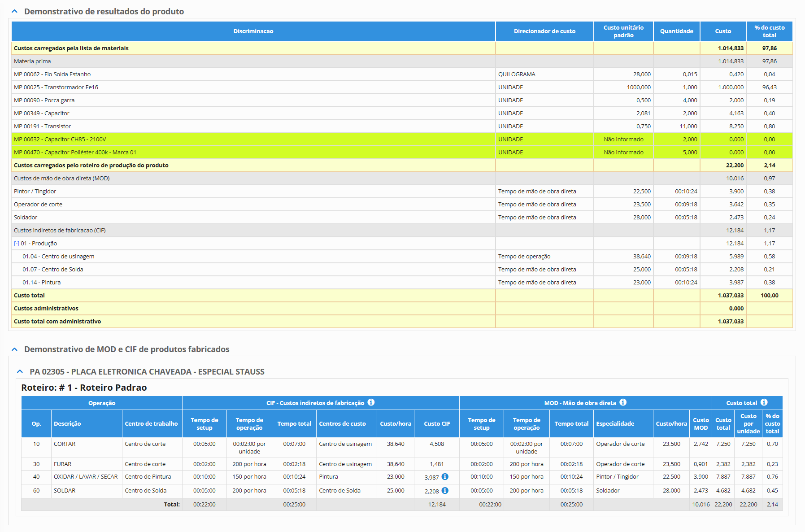805x532 pixels.
Task: Select the MP 00025 Transformador Ee16 row
Action: (x=56, y=87)
